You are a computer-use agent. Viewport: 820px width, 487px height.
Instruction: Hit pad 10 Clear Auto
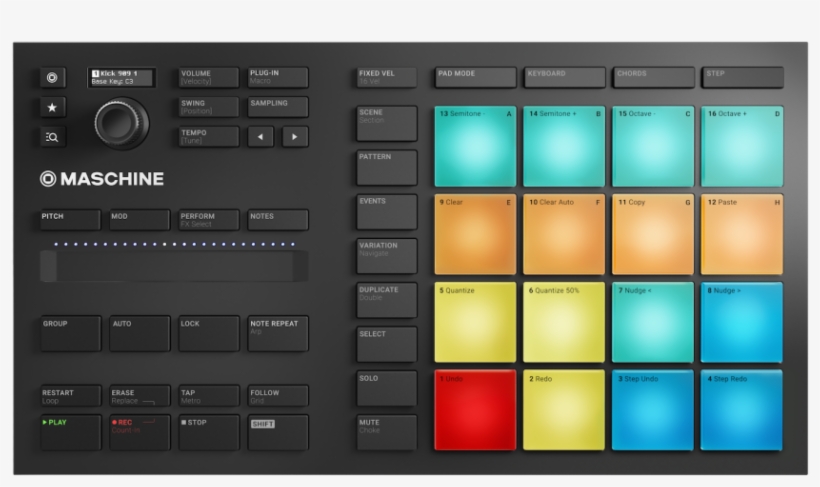tap(564, 235)
